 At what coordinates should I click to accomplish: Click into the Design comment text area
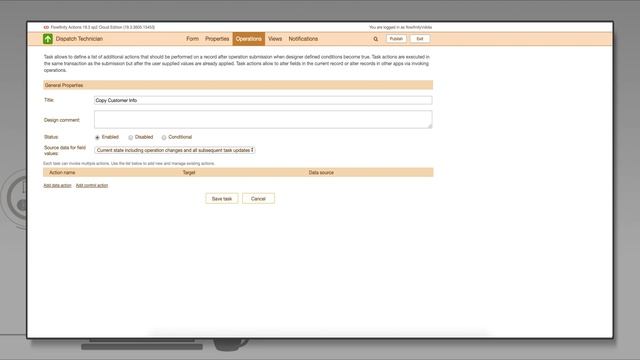pyautogui.click(x=263, y=120)
